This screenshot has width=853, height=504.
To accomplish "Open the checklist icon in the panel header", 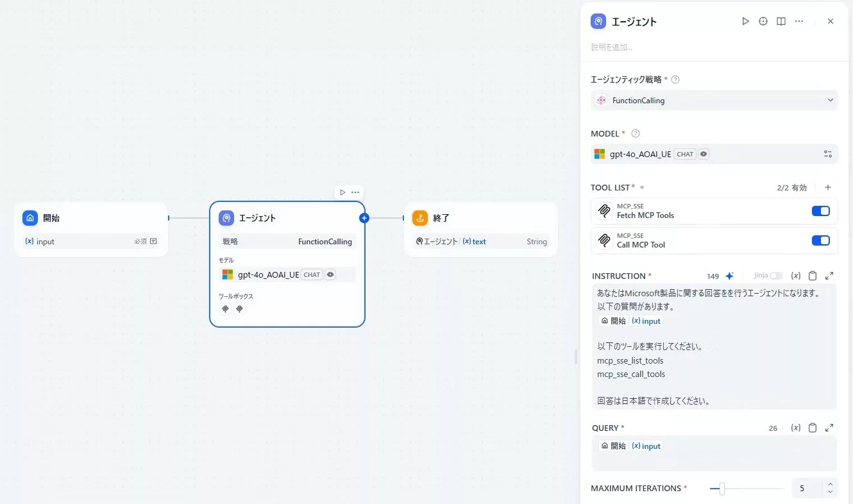I will point(763,21).
